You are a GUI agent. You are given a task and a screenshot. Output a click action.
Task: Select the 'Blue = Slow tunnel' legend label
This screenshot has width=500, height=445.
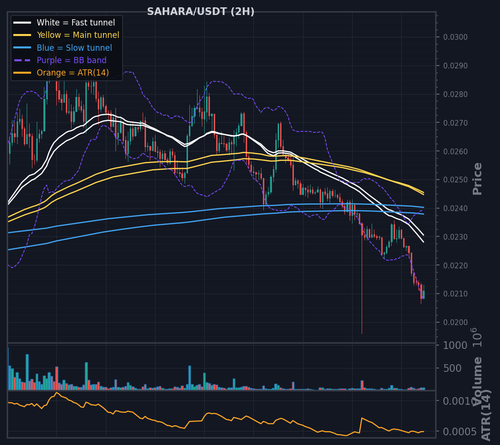point(74,48)
